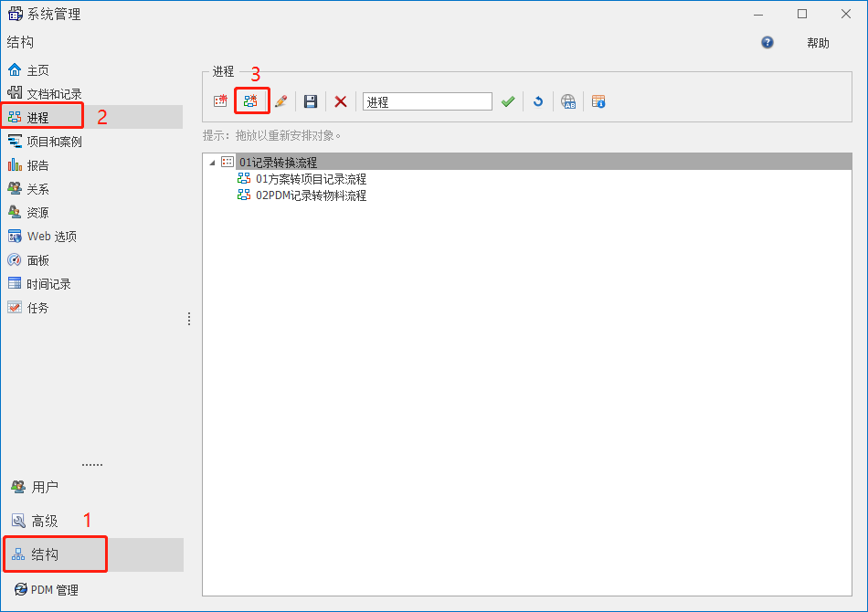Click the 帮助 button
The width and height of the screenshot is (868, 612).
click(818, 43)
